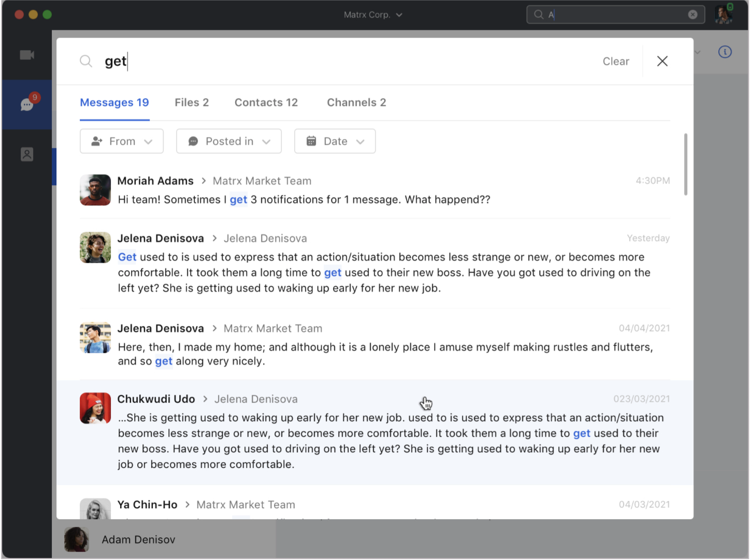Screen dimensions: 752x560
Task: Switch to the Contacts 12 tab
Action: [266, 102]
